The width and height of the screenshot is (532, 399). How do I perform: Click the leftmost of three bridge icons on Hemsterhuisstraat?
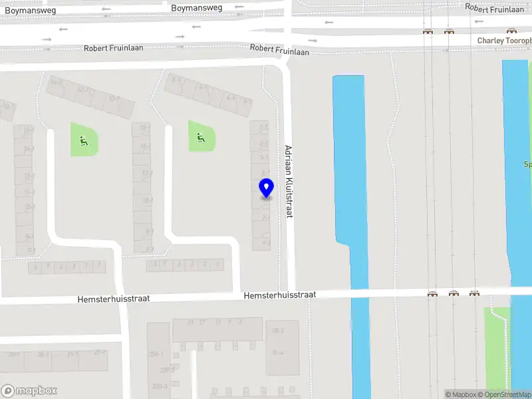pyautogui.click(x=432, y=293)
